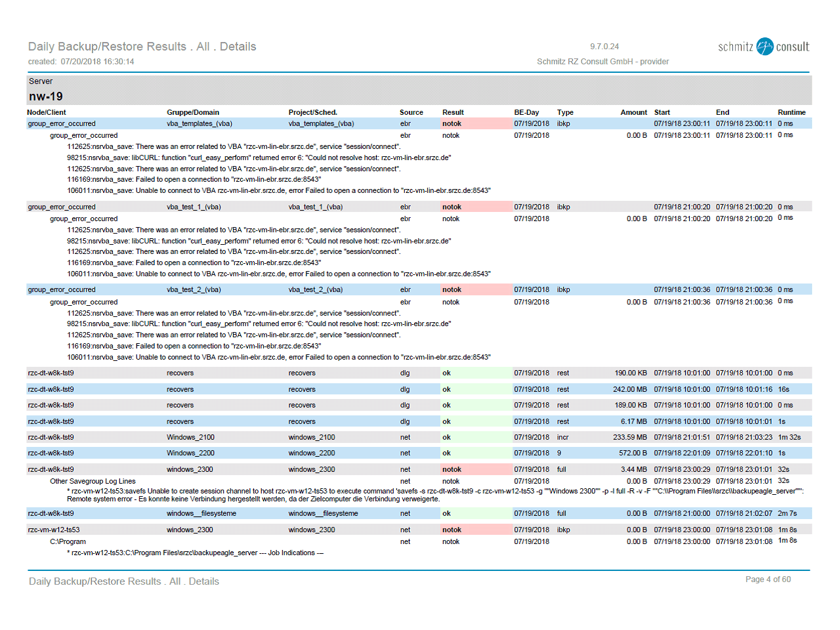The height and width of the screenshot is (630, 840).
Task: Click the Job Indications log line
Action: coord(195,553)
